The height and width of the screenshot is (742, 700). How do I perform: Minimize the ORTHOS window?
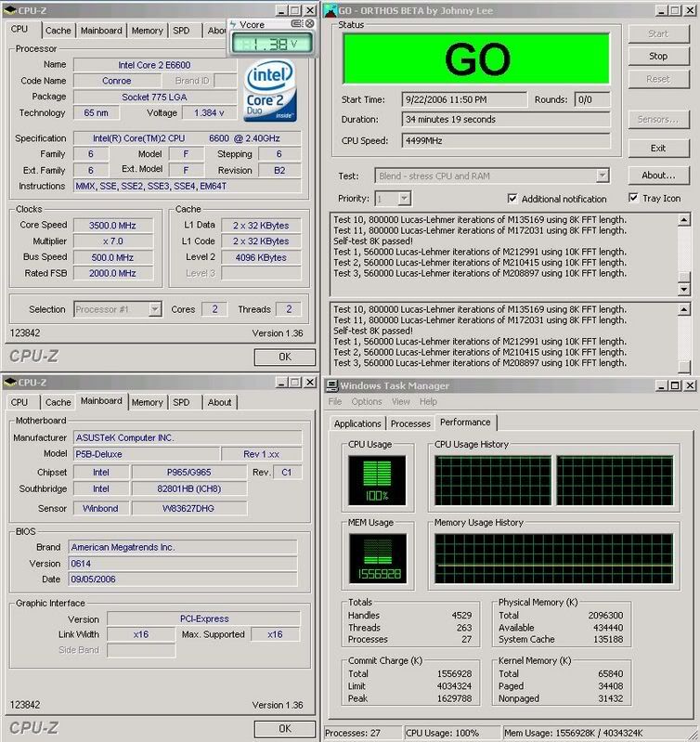click(662, 10)
